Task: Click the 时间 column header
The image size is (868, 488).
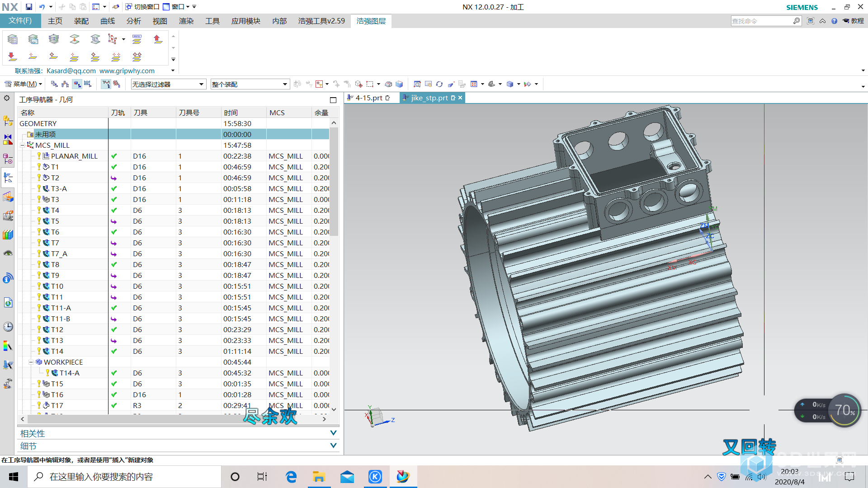Action: 244,113
